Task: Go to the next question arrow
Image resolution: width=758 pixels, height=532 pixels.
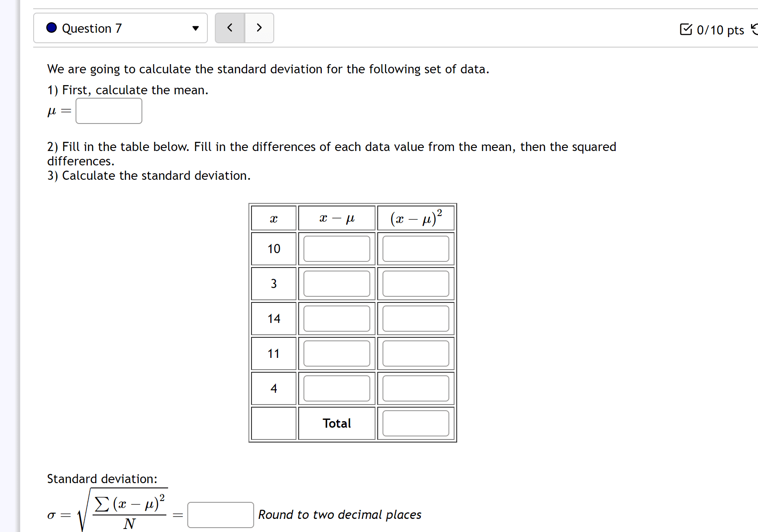Action: tap(259, 28)
